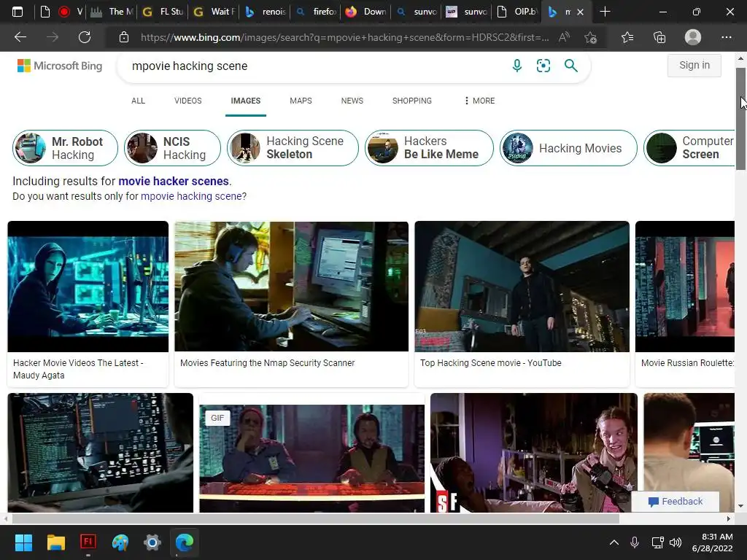Image resolution: width=747 pixels, height=560 pixels.
Task: Click the visual search camera icon
Action: tap(543, 66)
